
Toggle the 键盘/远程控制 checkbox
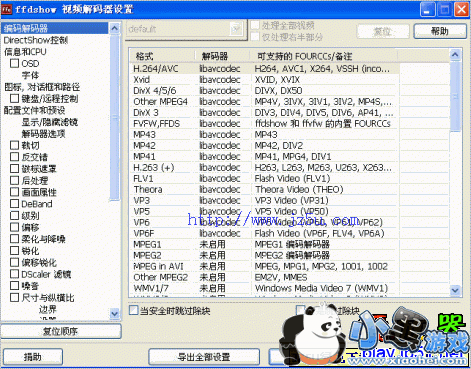pos(14,98)
